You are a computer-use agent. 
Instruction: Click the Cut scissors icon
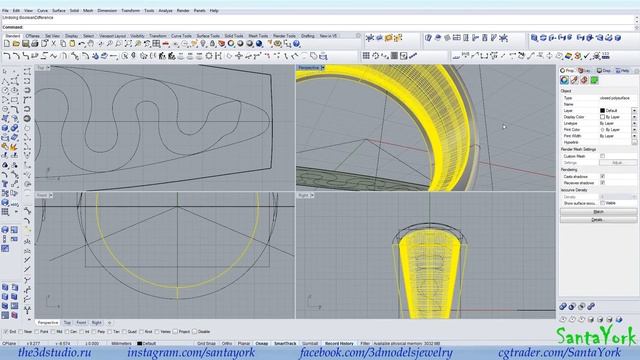tap(53, 44)
